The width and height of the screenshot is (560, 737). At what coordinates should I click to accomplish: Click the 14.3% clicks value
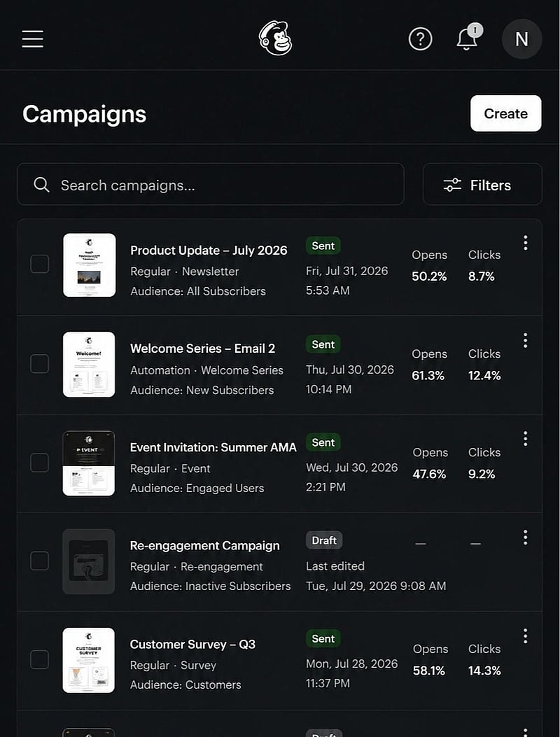(x=484, y=671)
